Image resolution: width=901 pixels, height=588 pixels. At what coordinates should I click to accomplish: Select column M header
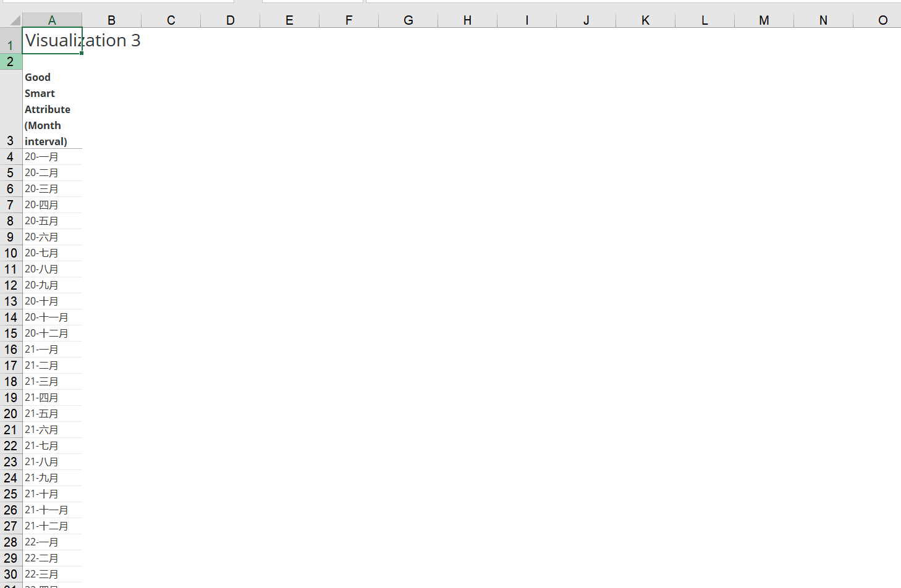tap(764, 20)
